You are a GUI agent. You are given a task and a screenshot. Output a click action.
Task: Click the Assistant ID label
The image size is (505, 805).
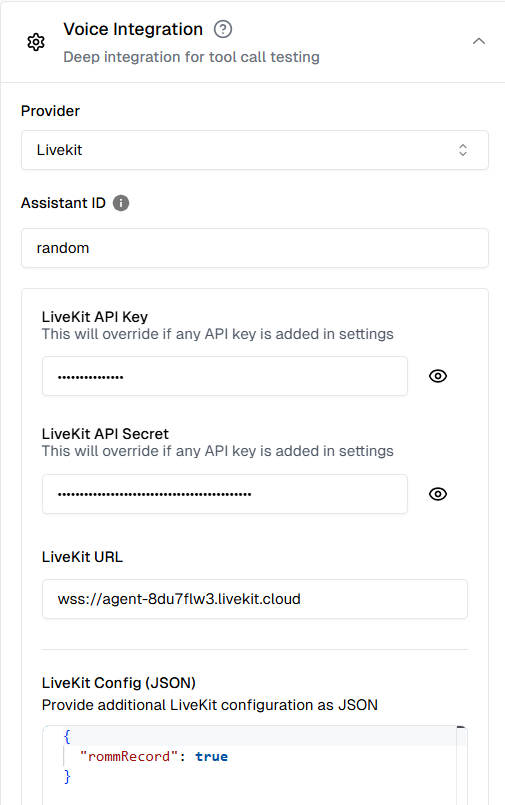pos(63,203)
